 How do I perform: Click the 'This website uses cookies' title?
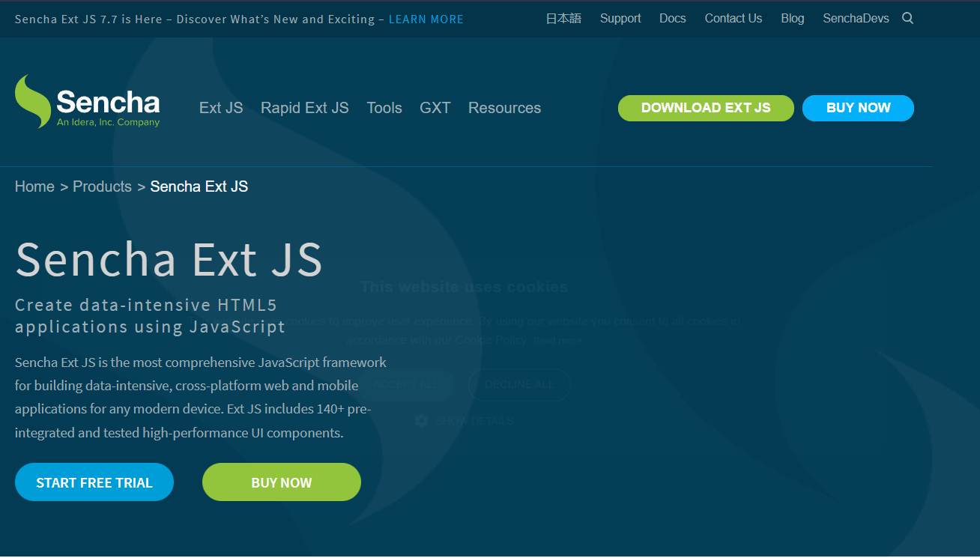[465, 287]
